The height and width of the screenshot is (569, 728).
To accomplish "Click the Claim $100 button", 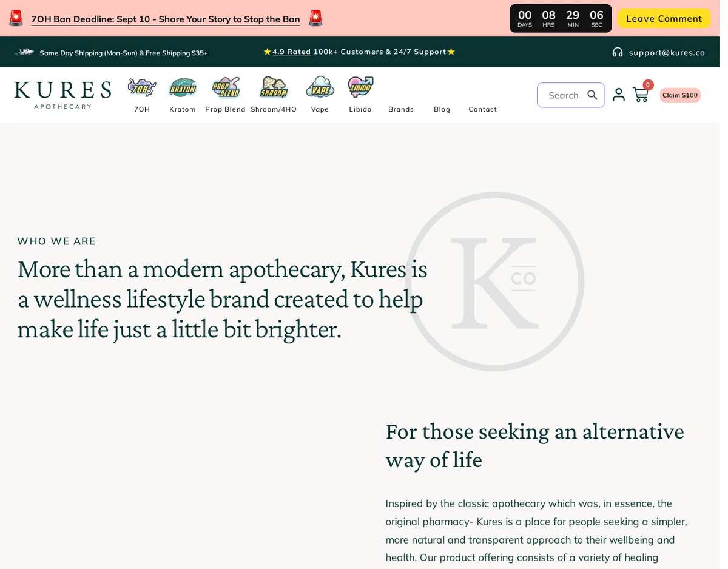I will [680, 95].
